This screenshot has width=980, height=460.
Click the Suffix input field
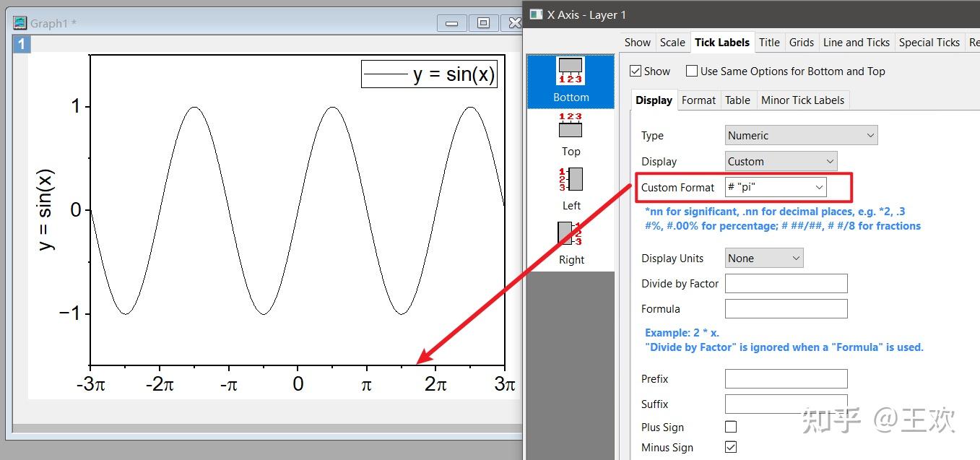786,404
